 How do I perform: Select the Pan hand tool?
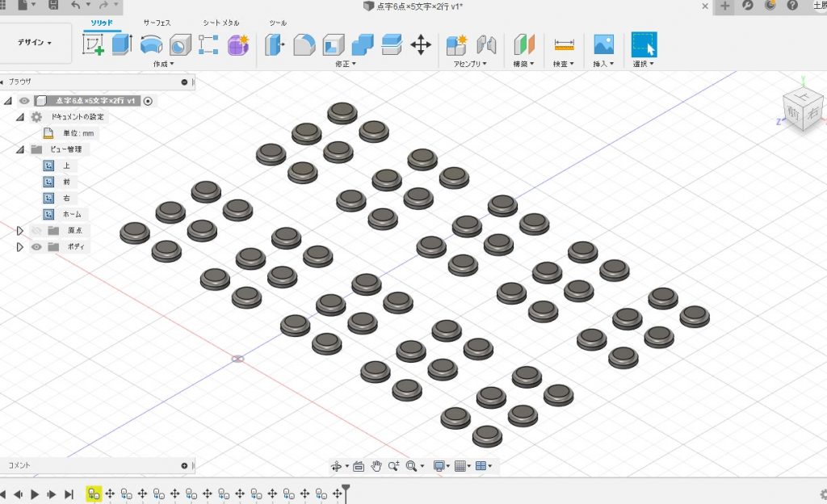(376, 466)
